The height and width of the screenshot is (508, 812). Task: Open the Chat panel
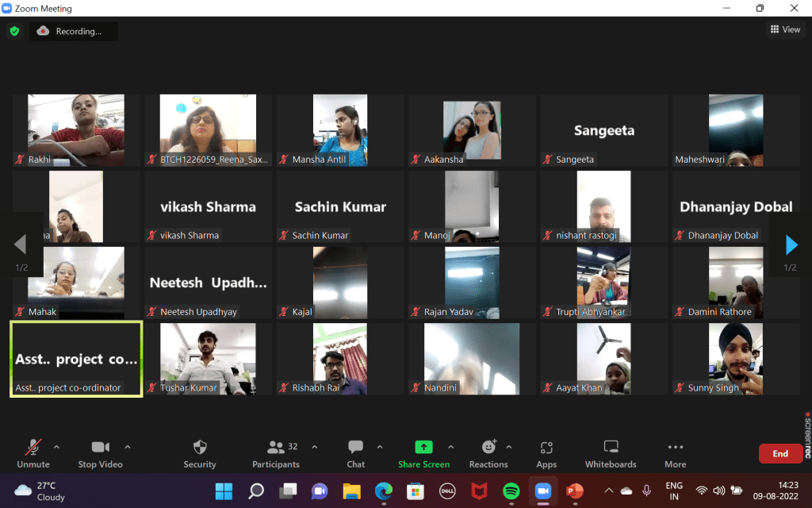point(355,448)
